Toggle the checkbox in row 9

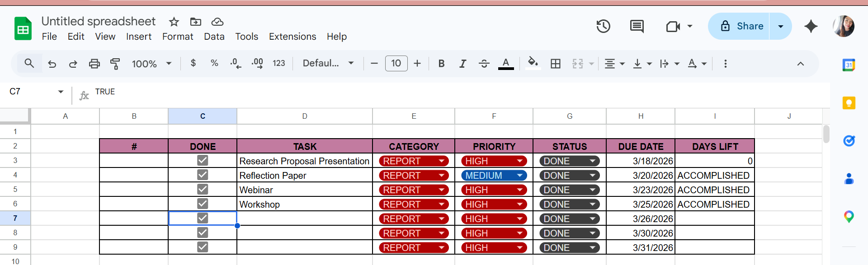click(x=203, y=247)
